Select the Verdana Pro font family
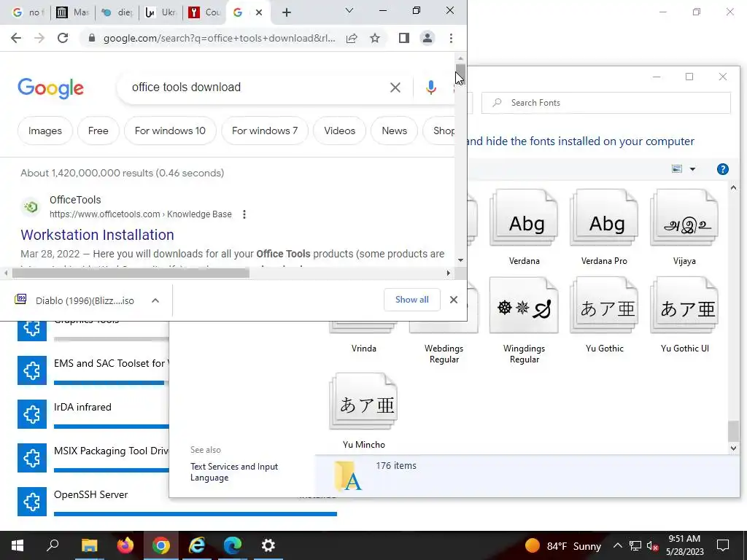 point(604,227)
